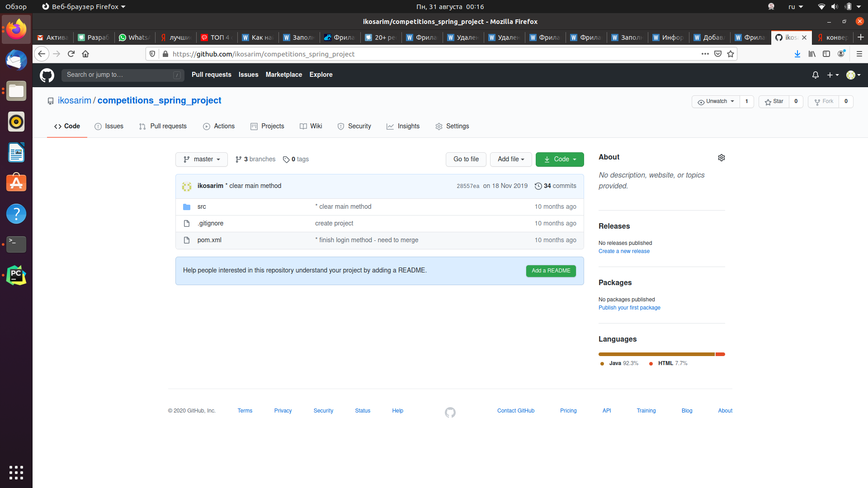The width and height of the screenshot is (868, 488).
Task: Toggle the Firefox sidebar icon
Action: pos(826,54)
